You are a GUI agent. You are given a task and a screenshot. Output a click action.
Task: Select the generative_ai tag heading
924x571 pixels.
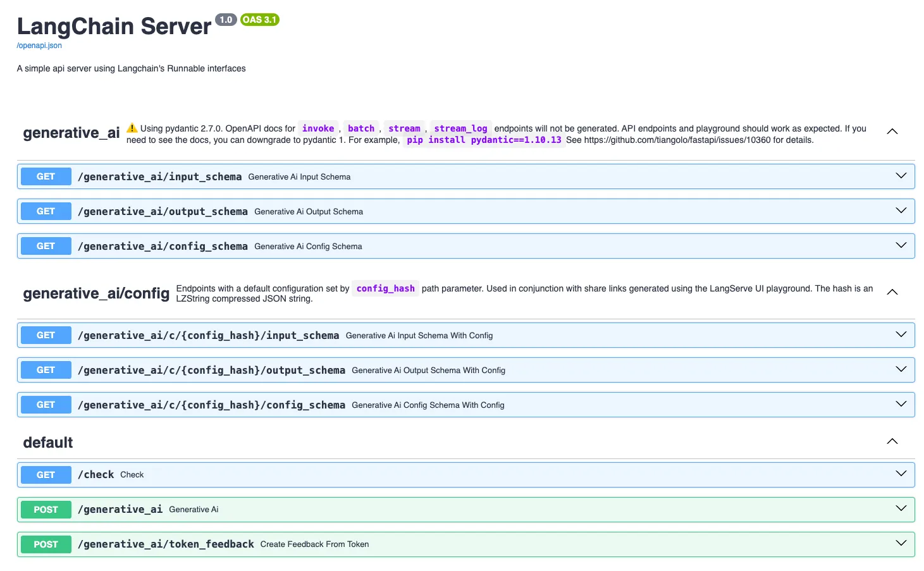71,133
